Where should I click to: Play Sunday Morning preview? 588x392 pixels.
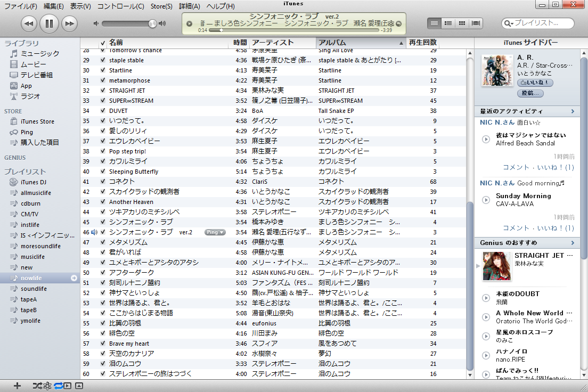pyautogui.click(x=486, y=200)
